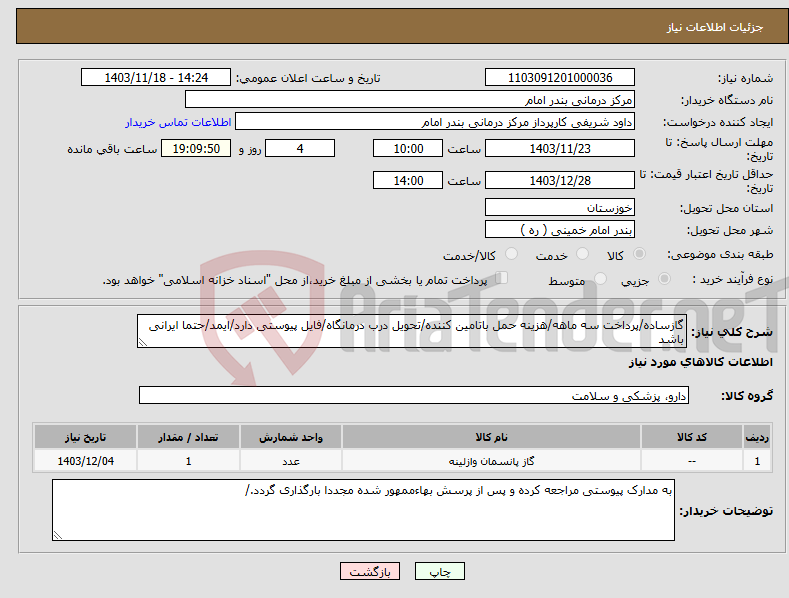Viewport: 789px width, 598px height.
Task: Click the requester field داود شریفی
Action: (x=435, y=122)
